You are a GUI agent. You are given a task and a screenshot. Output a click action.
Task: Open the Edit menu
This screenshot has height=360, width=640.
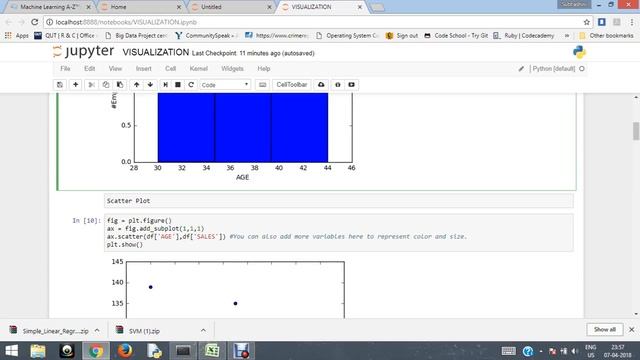click(90, 69)
